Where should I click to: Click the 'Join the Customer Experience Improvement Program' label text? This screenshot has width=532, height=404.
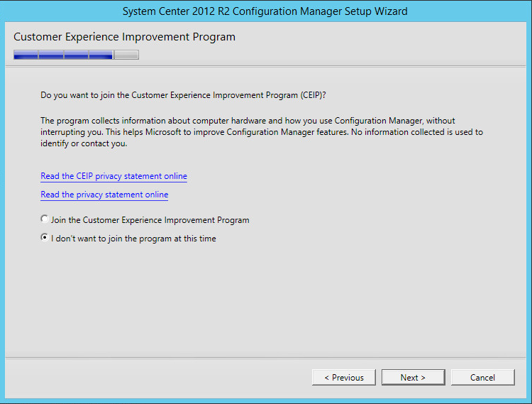150,220
